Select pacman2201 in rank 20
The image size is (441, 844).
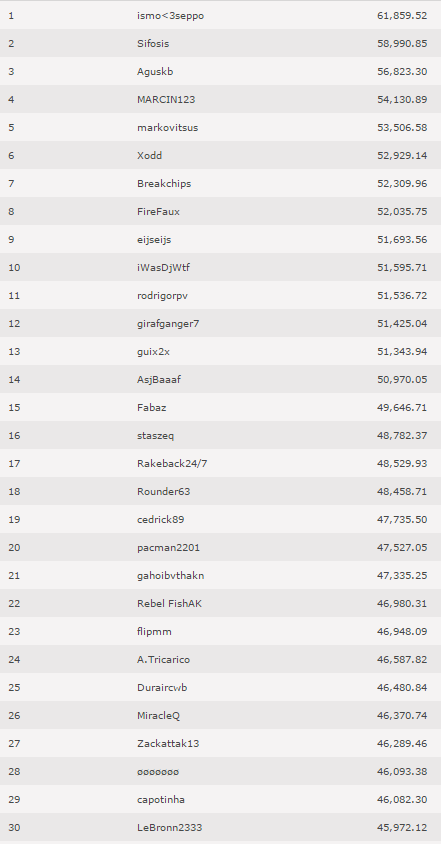click(169, 547)
